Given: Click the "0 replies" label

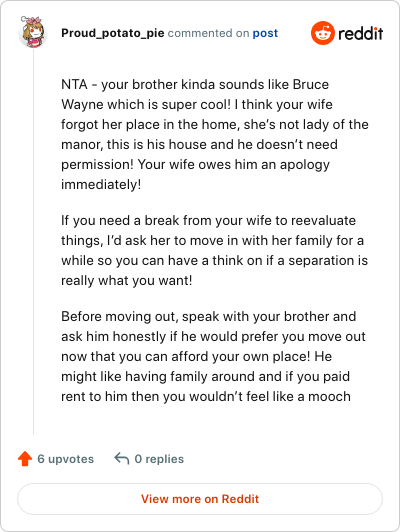Looking at the screenshot, I should pyautogui.click(x=159, y=459).
